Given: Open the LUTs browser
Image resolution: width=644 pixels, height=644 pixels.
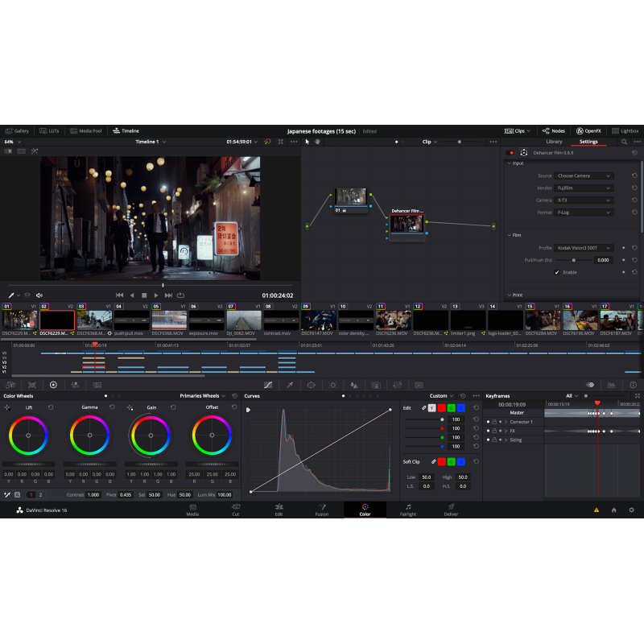Looking at the screenshot, I should [49, 130].
